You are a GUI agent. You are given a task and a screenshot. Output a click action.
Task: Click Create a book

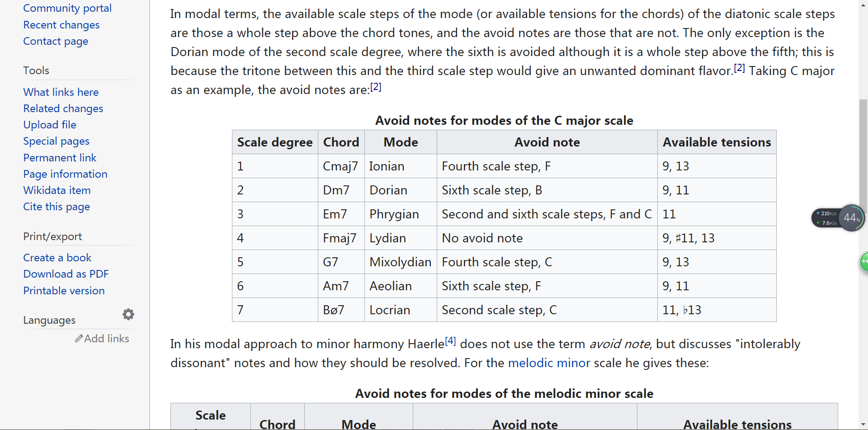pyautogui.click(x=57, y=258)
